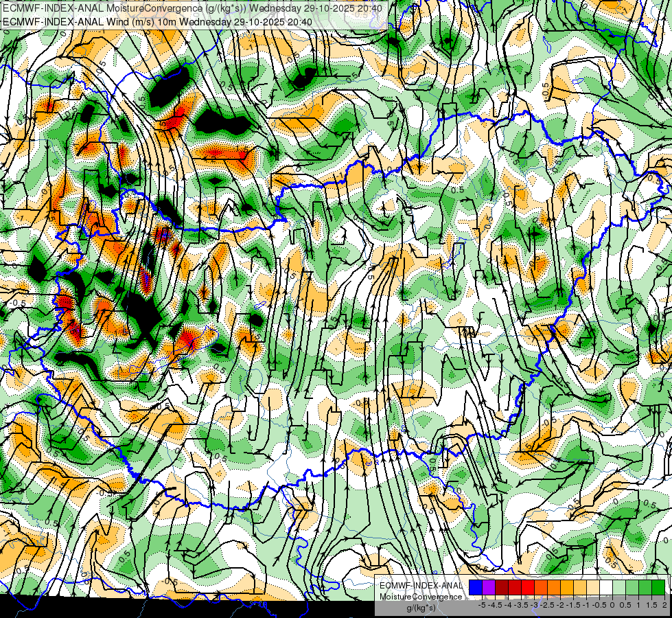Click the legend value 2
The height and width of the screenshot is (618, 672).
point(664,605)
